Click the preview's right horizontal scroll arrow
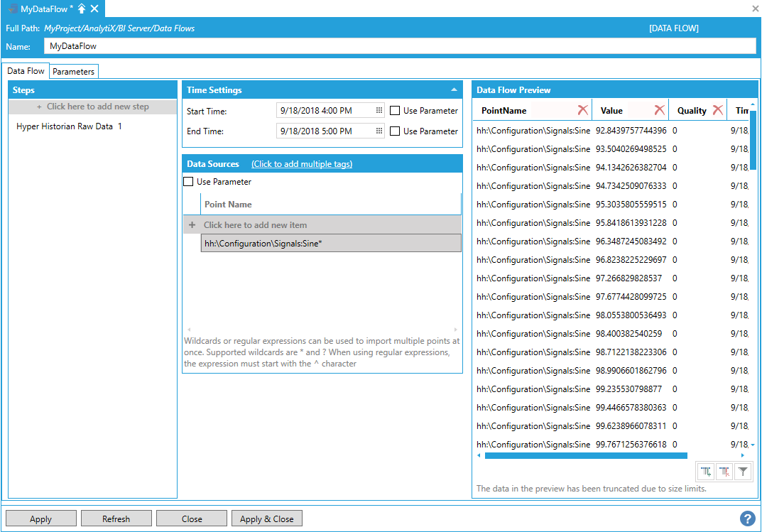The image size is (762, 532). click(x=743, y=456)
